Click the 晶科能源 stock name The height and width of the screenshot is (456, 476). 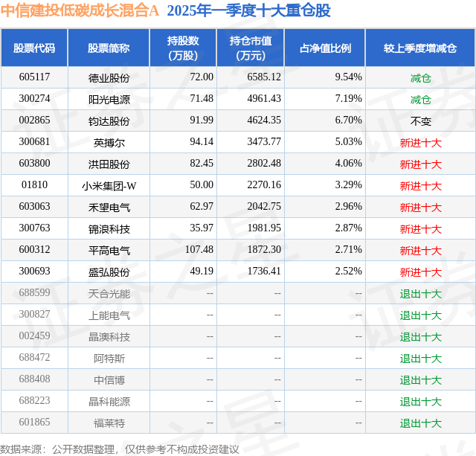pos(109,402)
